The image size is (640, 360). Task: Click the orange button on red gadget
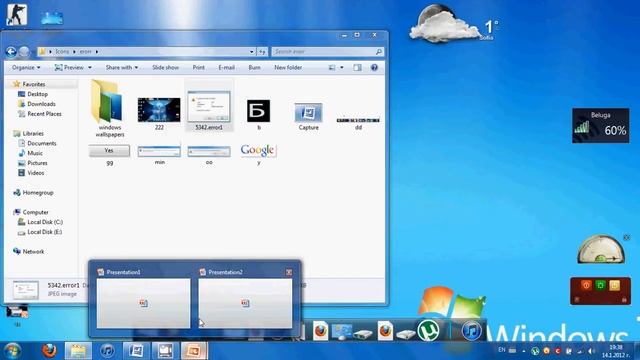(586, 285)
